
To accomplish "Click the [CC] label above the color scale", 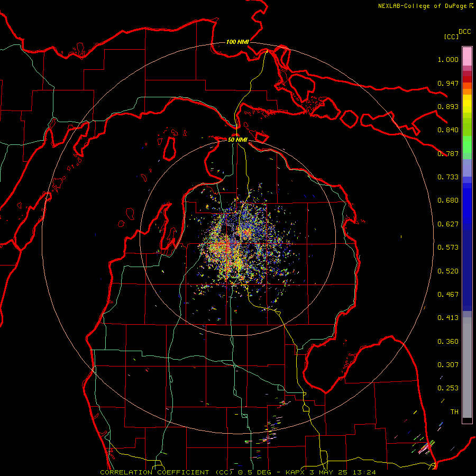I will click(451, 36).
